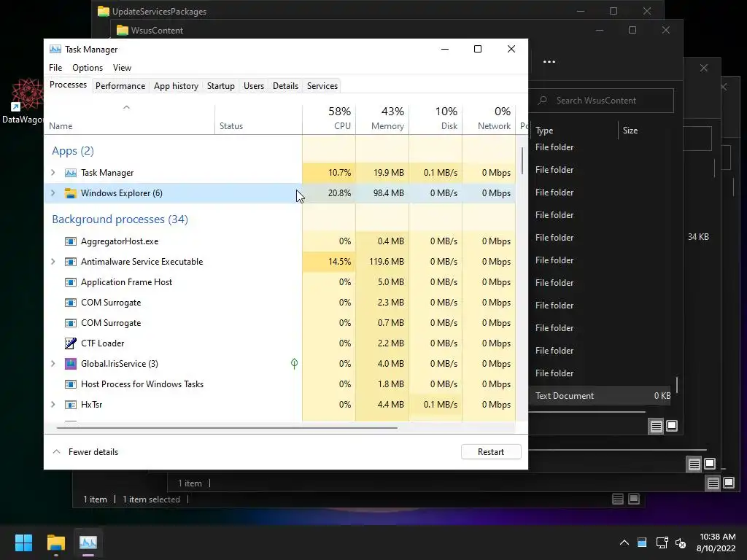Select the COM Surrogate 0.7 MB process
Image resolution: width=747 pixels, height=560 pixels.
coord(280,323)
